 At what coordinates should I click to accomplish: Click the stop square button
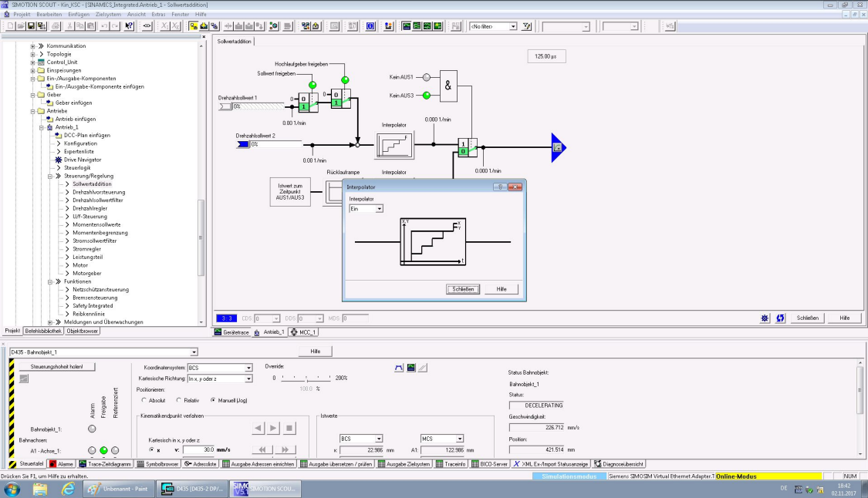pyautogui.click(x=289, y=428)
